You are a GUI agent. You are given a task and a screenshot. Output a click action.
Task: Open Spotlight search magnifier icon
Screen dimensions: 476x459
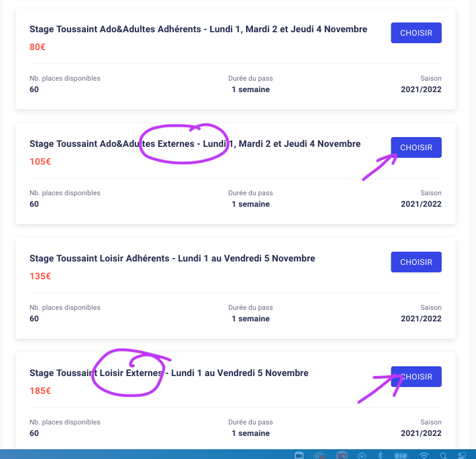point(444,456)
